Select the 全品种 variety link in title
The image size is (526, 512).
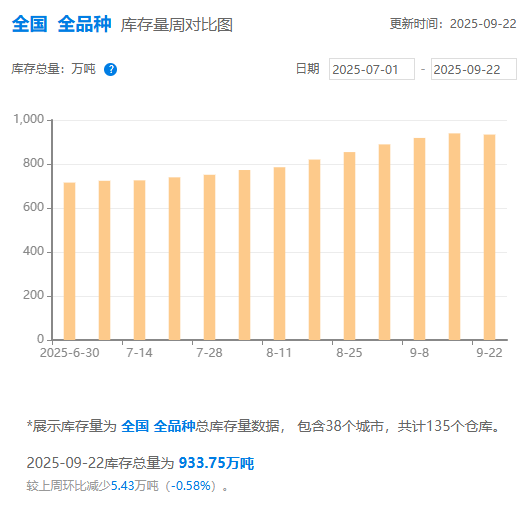click(84, 24)
